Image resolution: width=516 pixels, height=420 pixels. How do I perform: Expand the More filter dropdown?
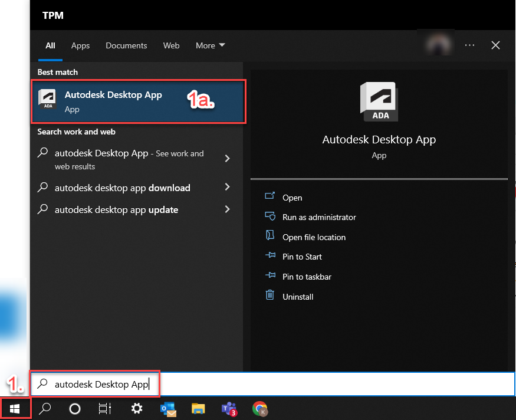[x=210, y=45]
